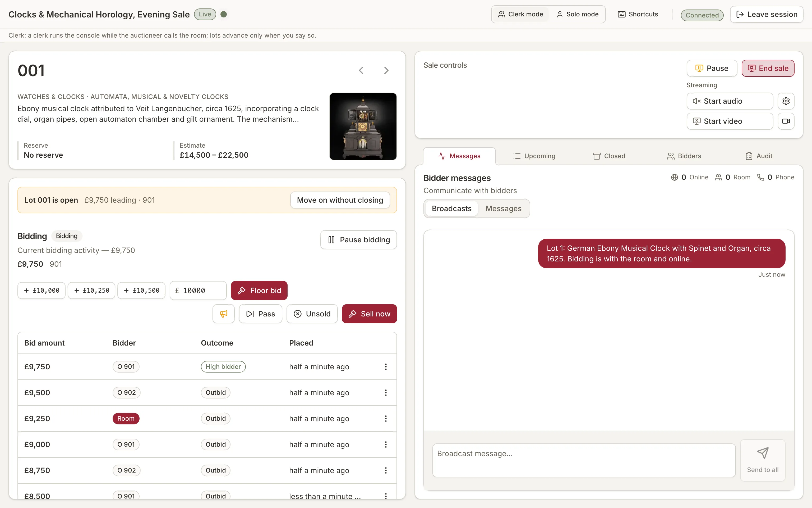Open streaming audio settings gear
Image resolution: width=812 pixels, height=508 pixels.
coord(786,101)
